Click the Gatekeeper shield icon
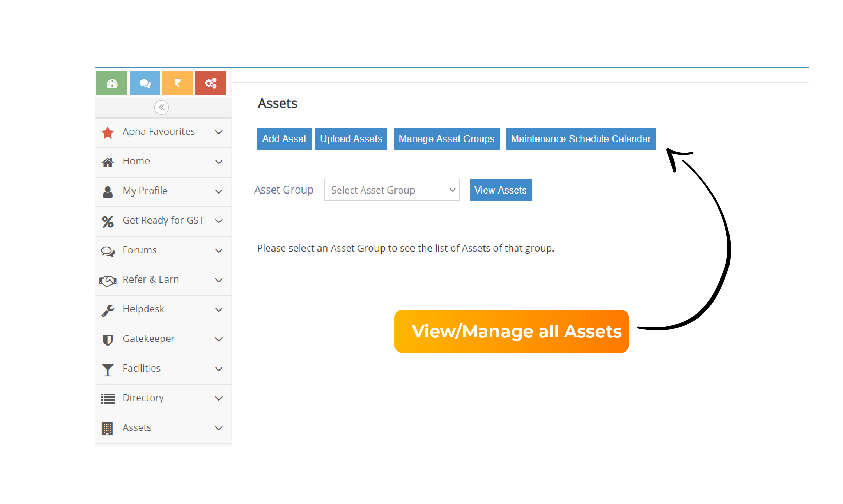The height and width of the screenshot is (504, 843). pos(108,340)
